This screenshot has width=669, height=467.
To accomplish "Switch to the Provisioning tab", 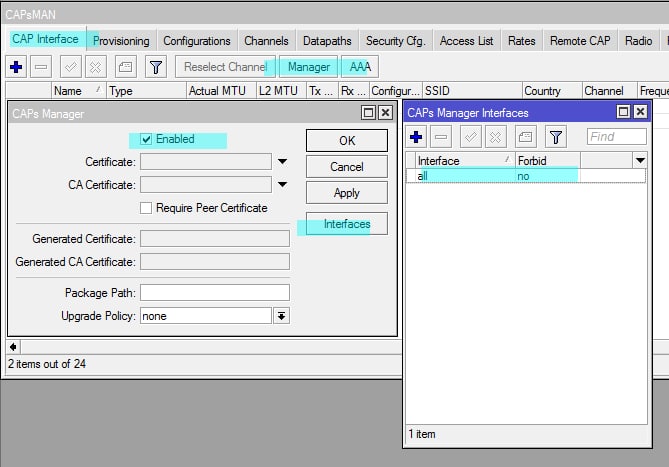I will [x=121, y=41].
